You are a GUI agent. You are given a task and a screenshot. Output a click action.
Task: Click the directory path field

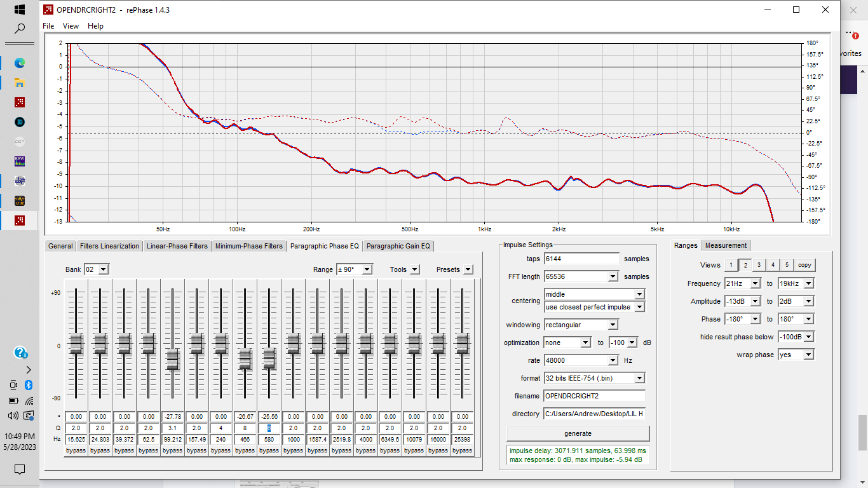(594, 414)
